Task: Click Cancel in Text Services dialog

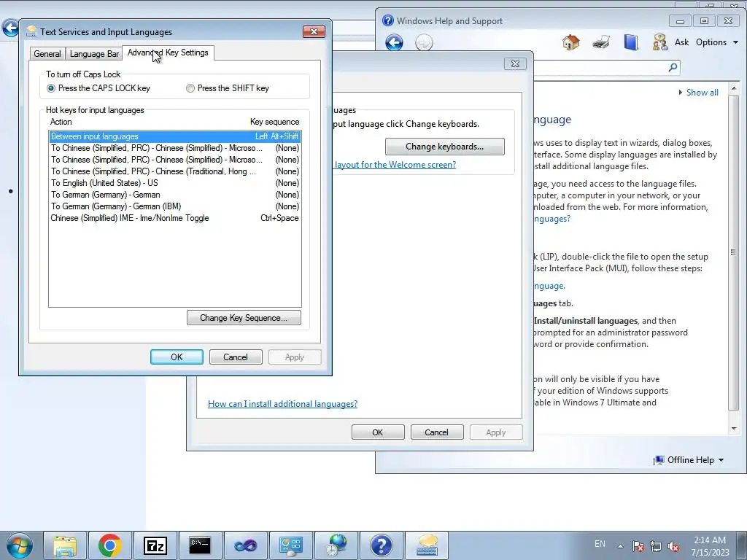Action: coord(236,357)
